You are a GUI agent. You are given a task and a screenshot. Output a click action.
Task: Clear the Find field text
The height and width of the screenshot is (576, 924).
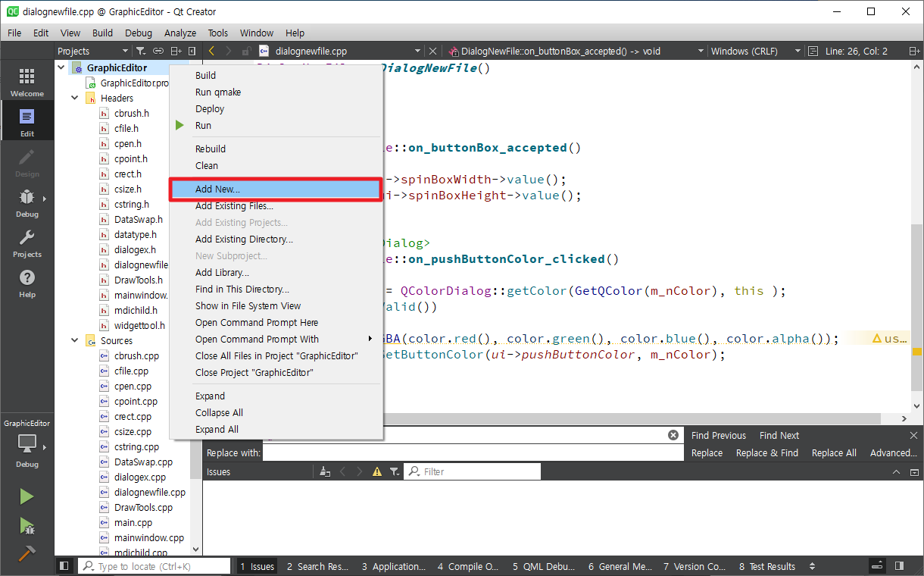[x=673, y=435]
